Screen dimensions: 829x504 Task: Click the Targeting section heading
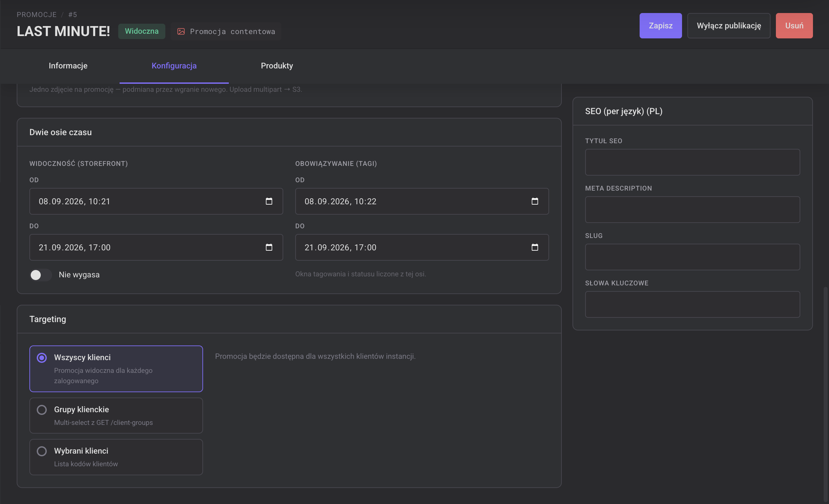48,319
